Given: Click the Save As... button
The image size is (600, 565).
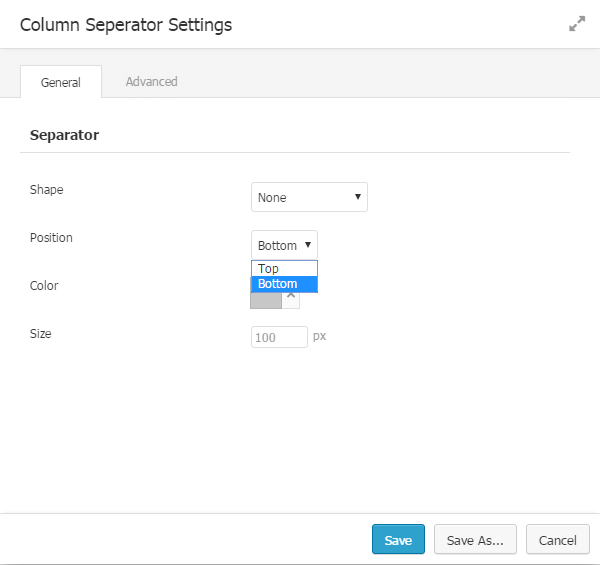Looking at the screenshot, I should tap(475, 540).
